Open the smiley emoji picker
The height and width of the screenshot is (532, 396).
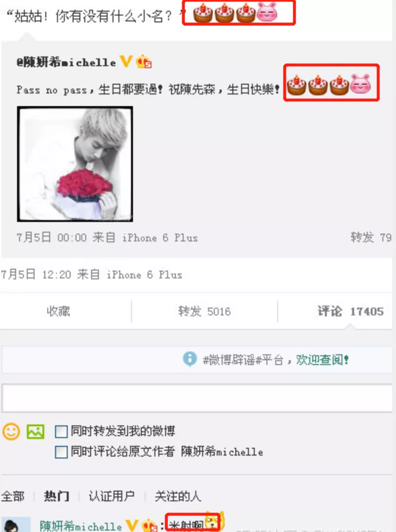pos(11,432)
